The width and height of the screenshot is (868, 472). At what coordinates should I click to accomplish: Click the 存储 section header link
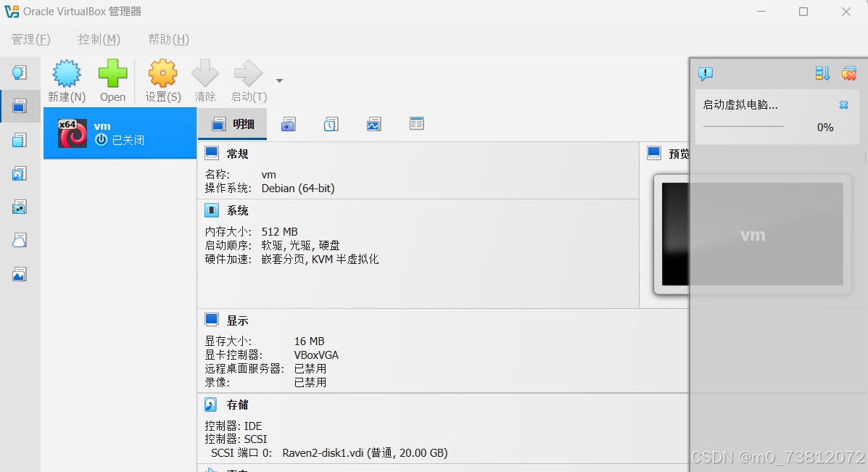pos(237,405)
